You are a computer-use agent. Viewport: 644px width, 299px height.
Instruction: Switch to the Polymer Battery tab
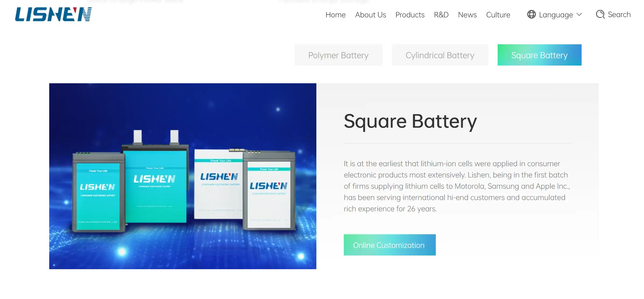click(338, 55)
